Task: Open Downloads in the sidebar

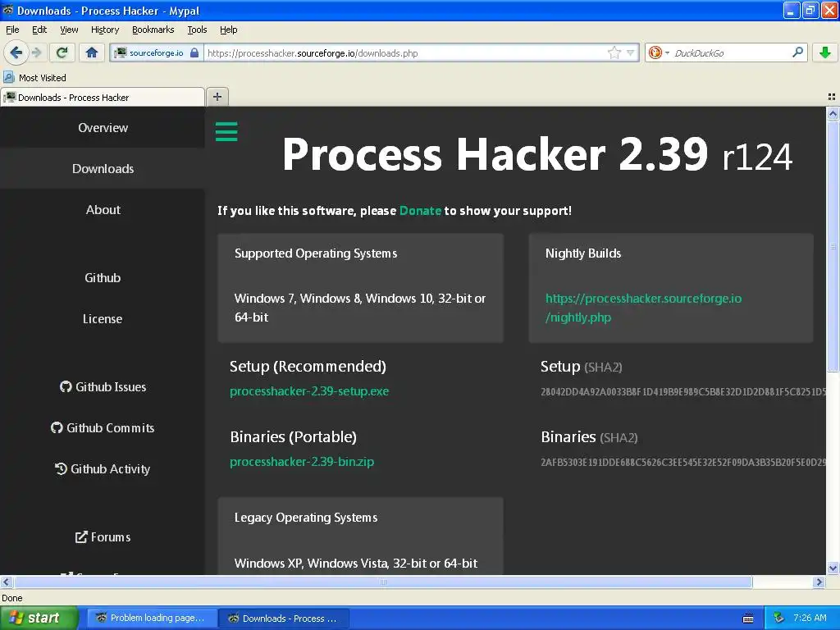Action: coord(103,169)
